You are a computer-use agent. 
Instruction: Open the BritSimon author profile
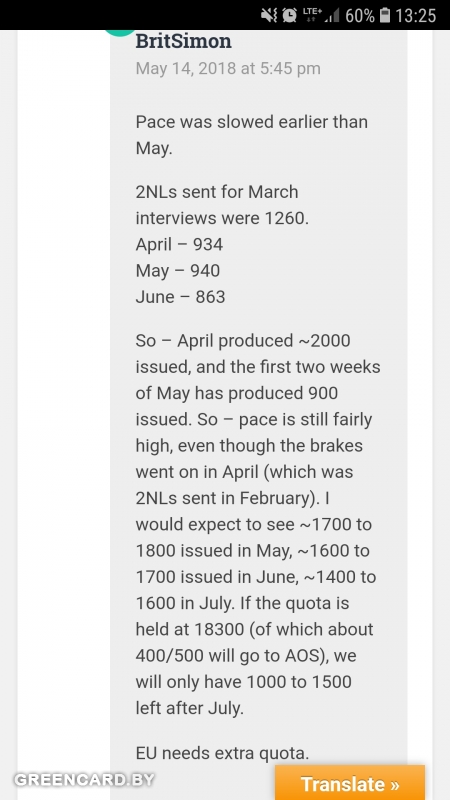point(183,41)
